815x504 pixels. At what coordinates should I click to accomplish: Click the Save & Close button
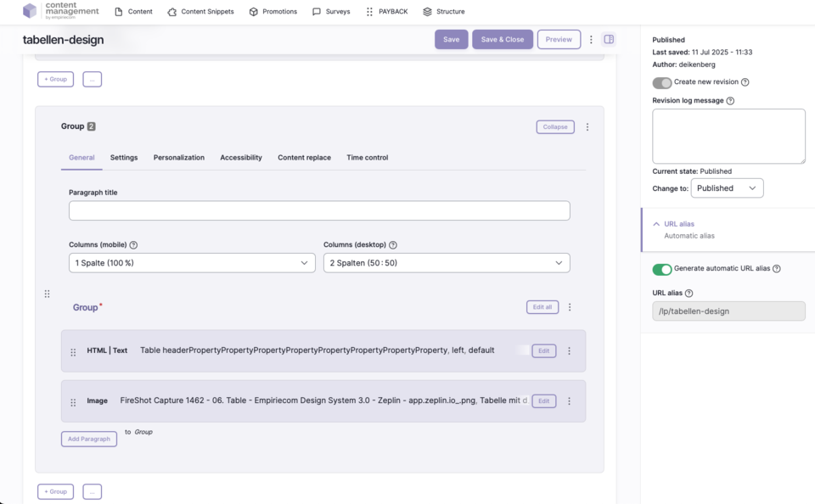[x=503, y=40]
